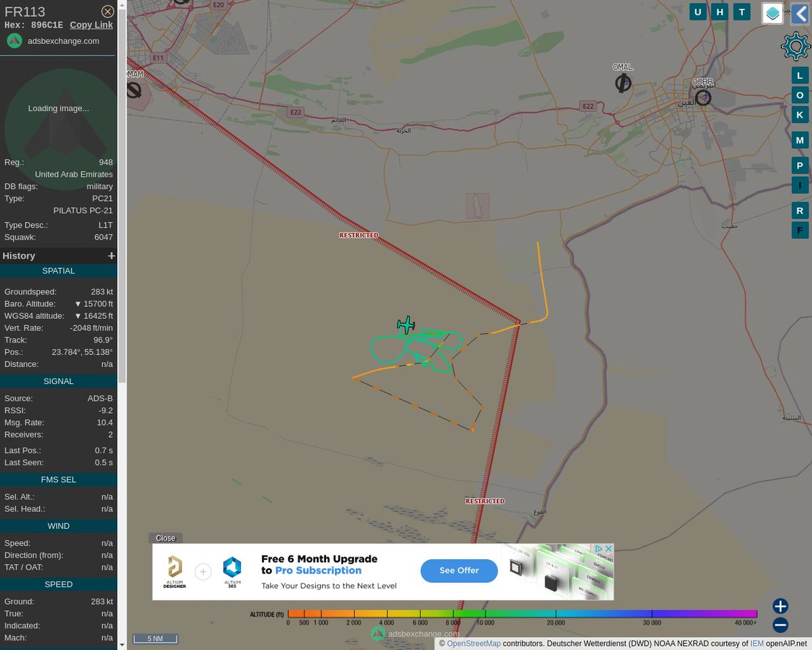Click the See Offer ad button
812x650 pixels.
(459, 570)
